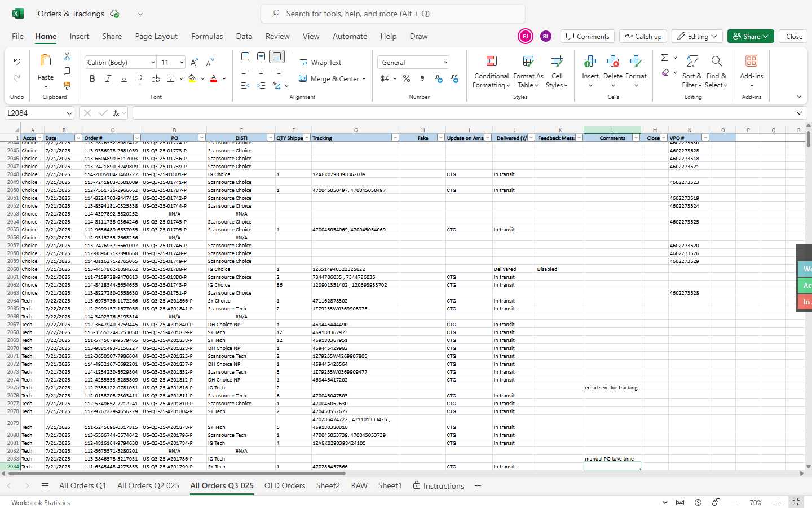The width and height of the screenshot is (812, 508).
Task: Click the Comments button
Action: (588, 36)
